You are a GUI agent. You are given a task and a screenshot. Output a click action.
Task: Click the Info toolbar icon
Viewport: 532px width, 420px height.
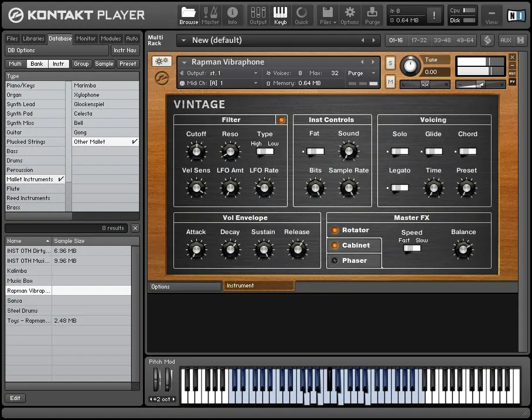click(x=233, y=16)
